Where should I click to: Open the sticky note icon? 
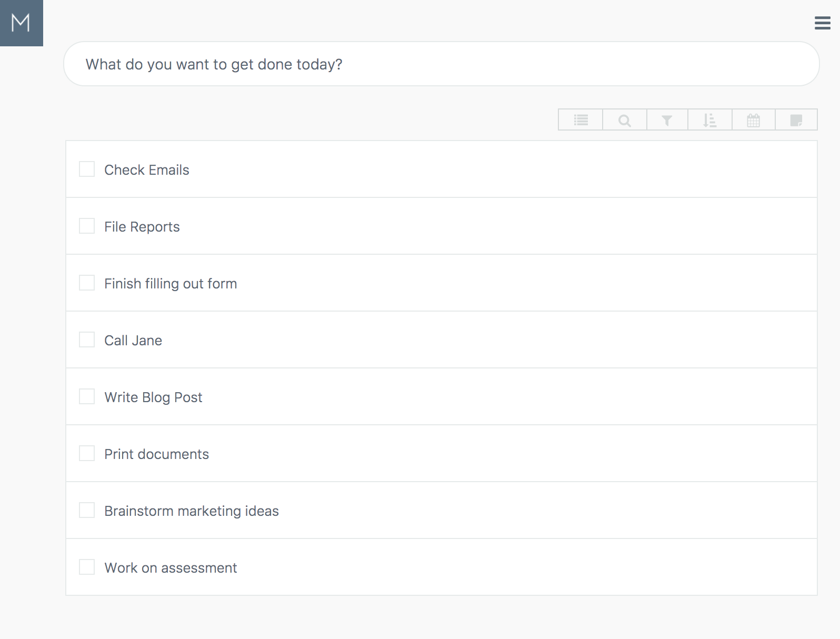796,120
